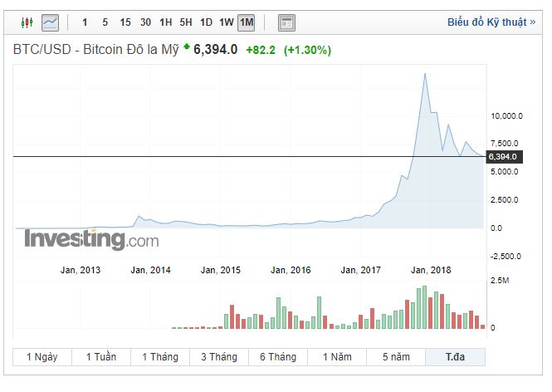The height and width of the screenshot is (392, 552).
Task: Open Biểu đồ Kỹ thuật link
Action: (x=491, y=22)
